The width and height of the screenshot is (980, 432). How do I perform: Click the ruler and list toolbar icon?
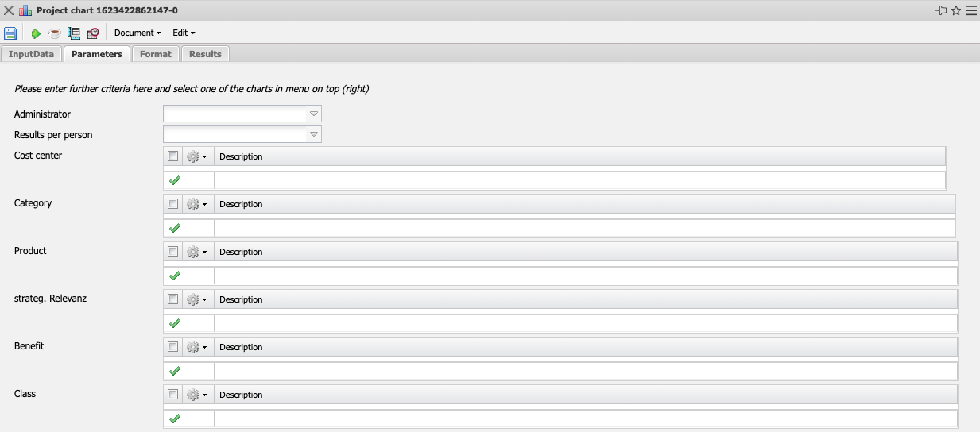pyautogui.click(x=74, y=33)
